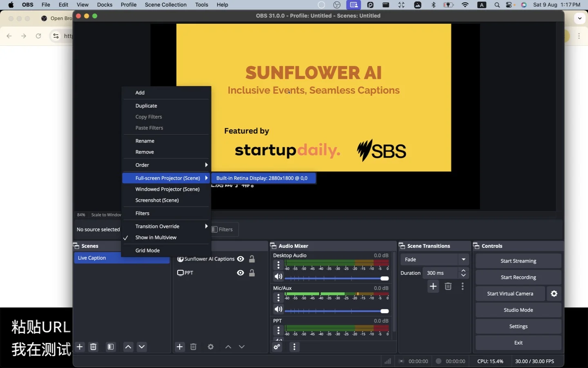
Task: Mute Desktop Audio speaker icon
Action: [x=278, y=277]
